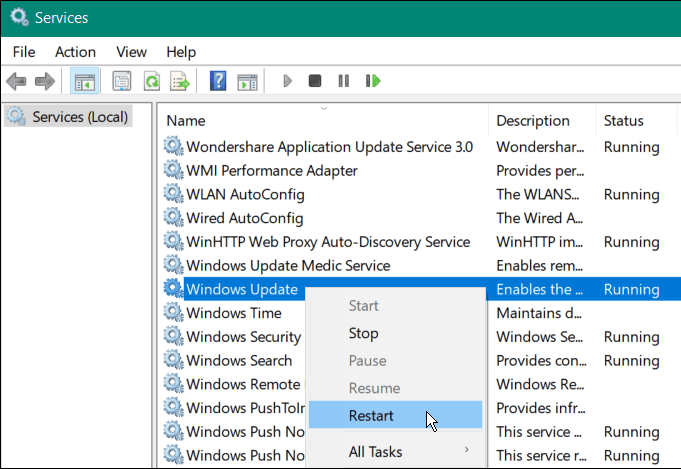Toggle Show/Hide Console Tree icon
Image resolution: width=681 pixels, height=469 pixels.
coord(85,81)
